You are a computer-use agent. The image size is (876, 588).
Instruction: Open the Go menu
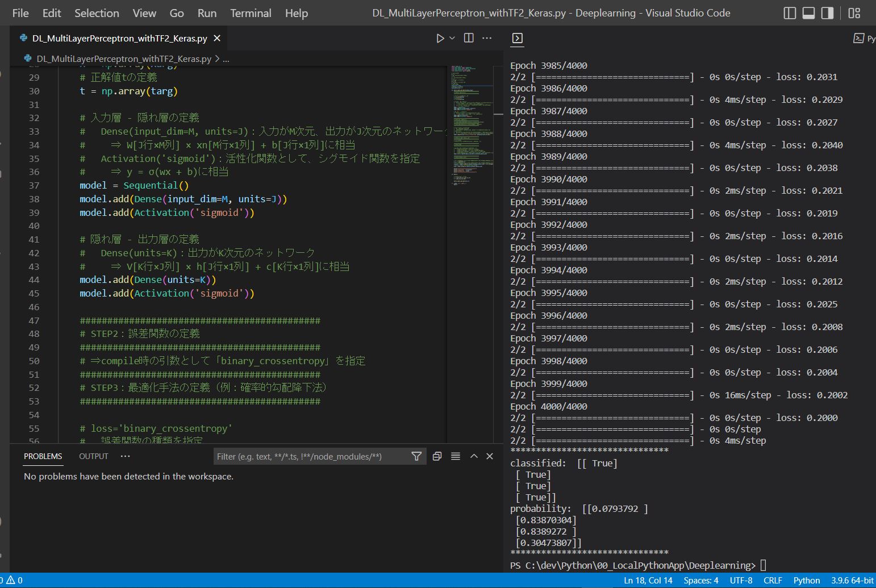tap(177, 13)
